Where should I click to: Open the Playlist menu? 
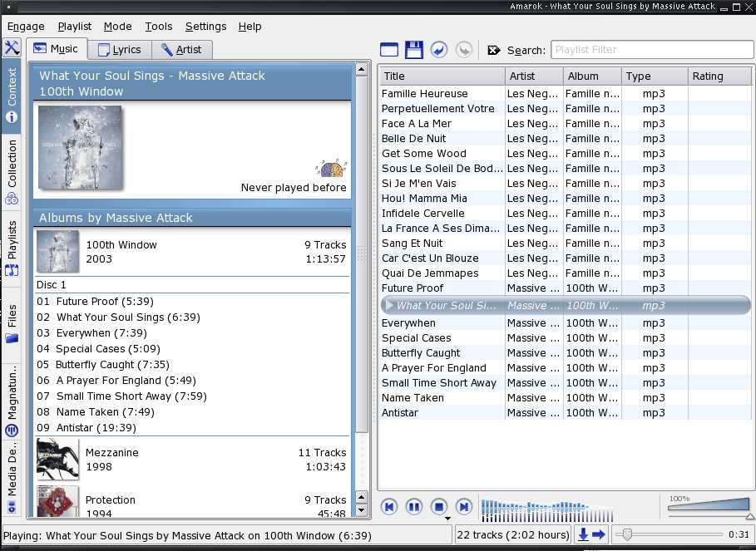[74, 27]
